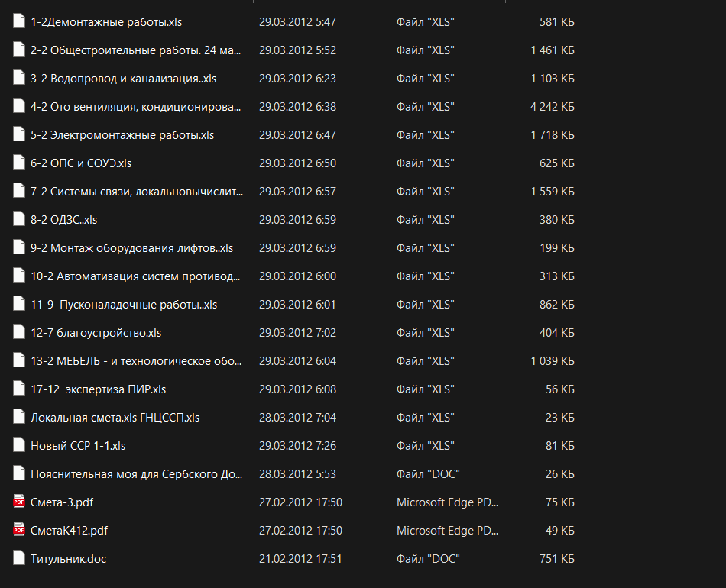Click the file name 11-9 Пусконаладочные работы..xls

pos(124,305)
